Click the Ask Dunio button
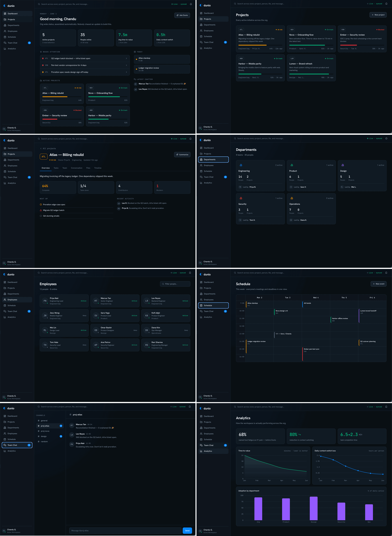This screenshot has height=536, width=392. click(182, 15)
